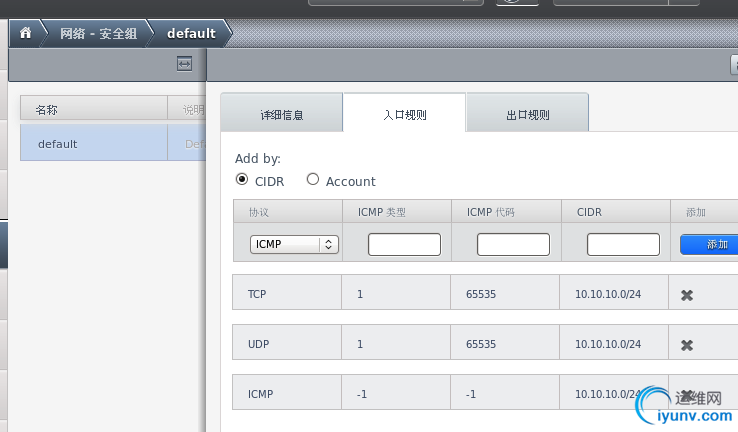Select the Account radio button
Viewport: 738px width, 432px height.
[x=313, y=180]
